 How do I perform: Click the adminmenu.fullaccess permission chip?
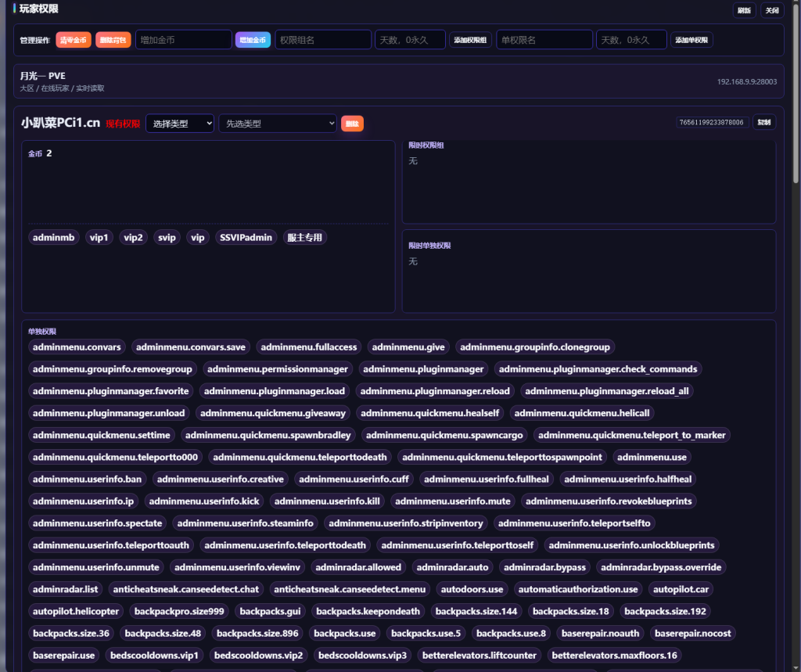pos(308,347)
